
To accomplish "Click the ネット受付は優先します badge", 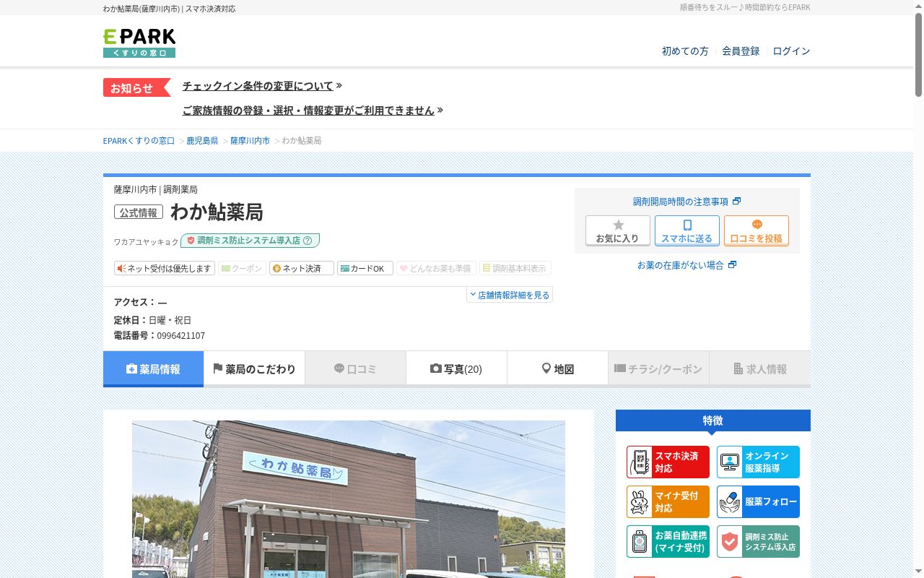I will pyautogui.click(x=165, y=268).
